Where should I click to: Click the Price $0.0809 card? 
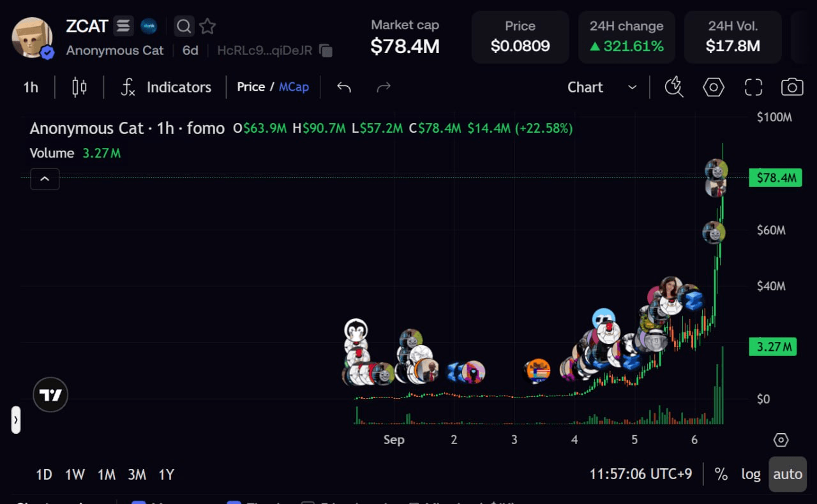[x=520, y=37]
